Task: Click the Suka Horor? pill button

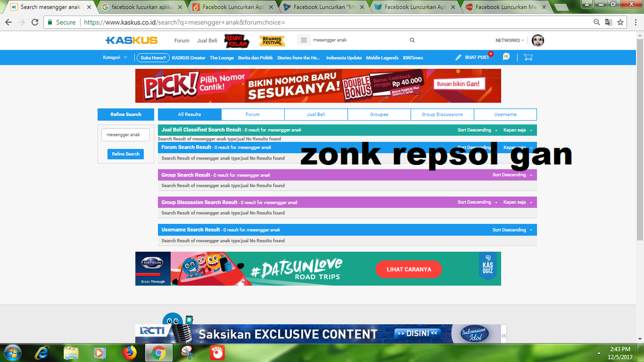Action: point(153,58)
